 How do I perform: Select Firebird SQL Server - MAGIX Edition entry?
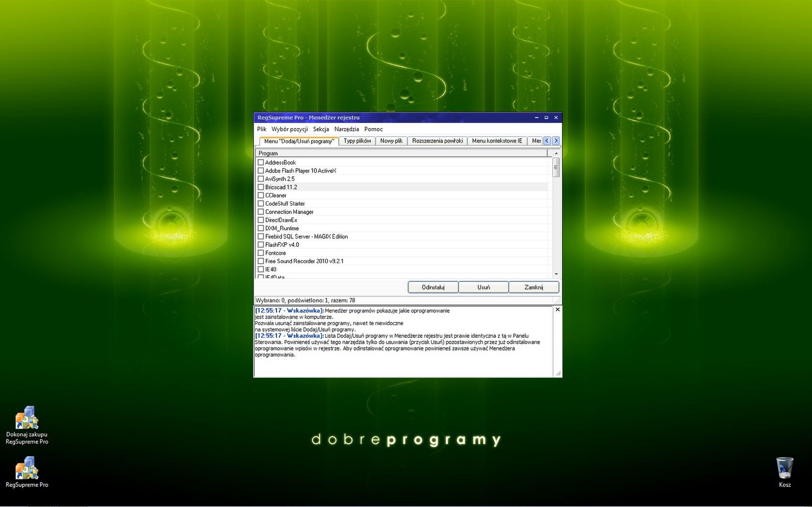point(306,237)
